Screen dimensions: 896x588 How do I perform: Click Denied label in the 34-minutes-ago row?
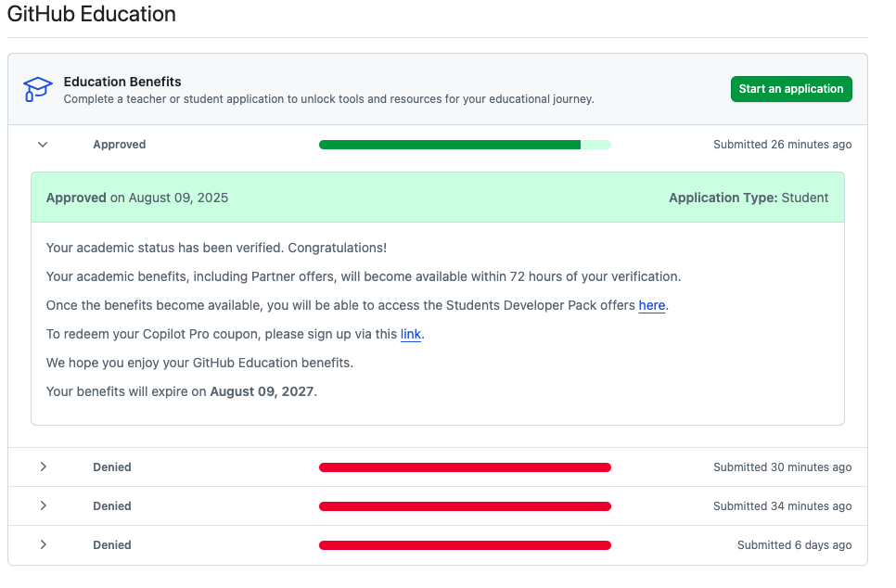pyautogui.click(x=112, y=506)
